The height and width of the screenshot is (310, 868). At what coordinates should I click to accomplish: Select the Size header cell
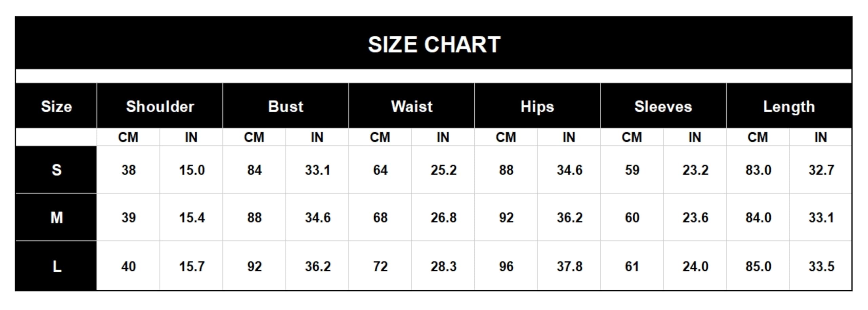click(56, 106)
